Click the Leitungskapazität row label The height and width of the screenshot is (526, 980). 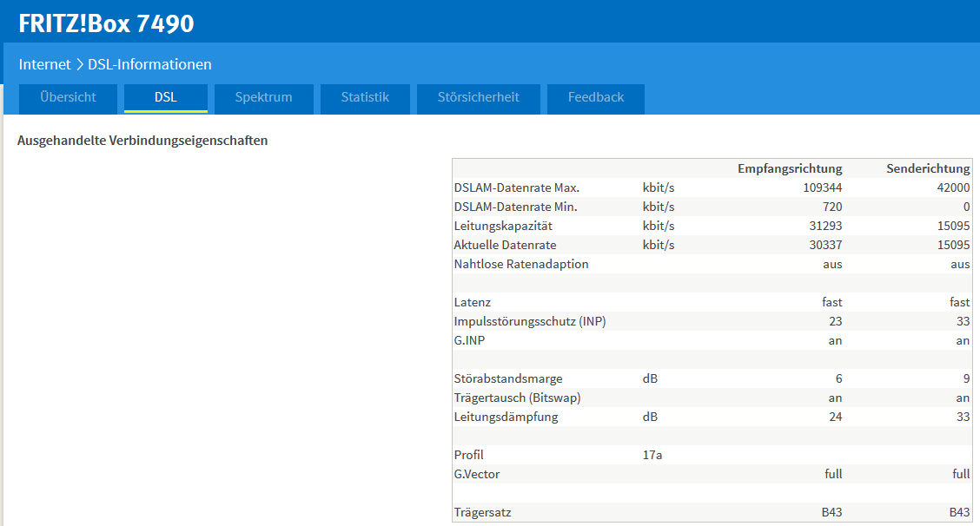(x=503, y=226)
